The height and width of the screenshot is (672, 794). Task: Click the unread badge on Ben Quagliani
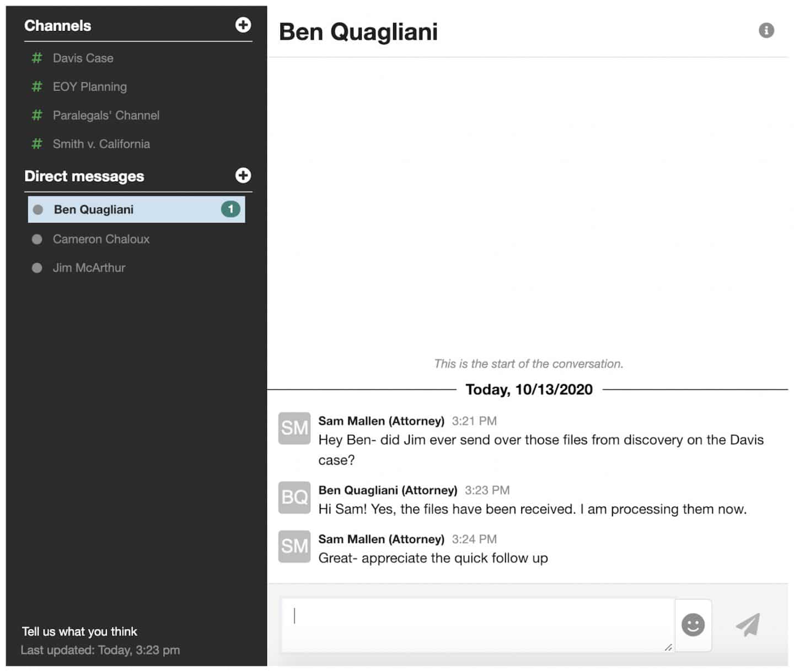pyautogui.click(x=230, y=209)
